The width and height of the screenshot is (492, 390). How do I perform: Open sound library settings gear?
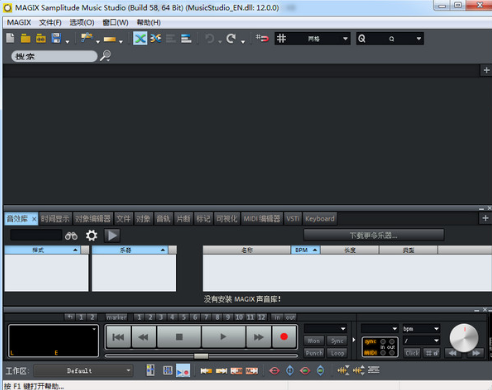[91, 236]
